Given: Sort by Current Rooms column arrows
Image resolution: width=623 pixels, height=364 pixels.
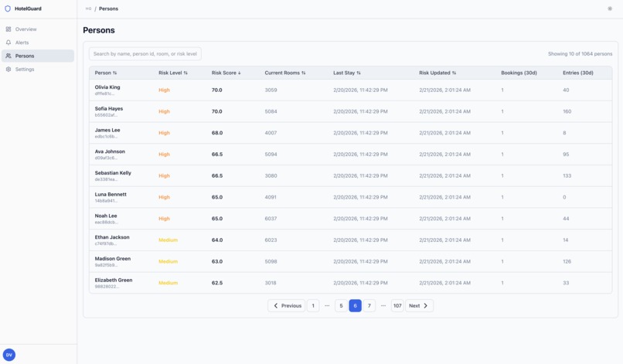Looking at the screenshot, I should 304,73.
